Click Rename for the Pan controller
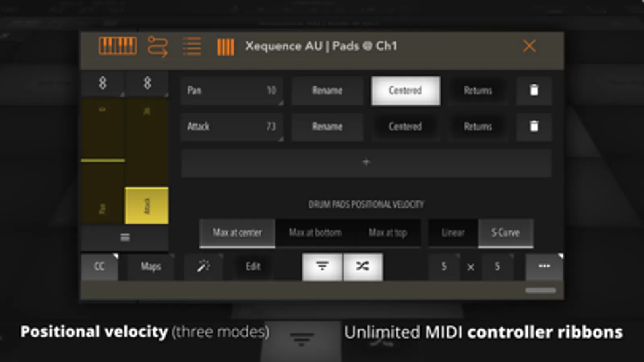 pyautogui.click(x=327, y=90)
